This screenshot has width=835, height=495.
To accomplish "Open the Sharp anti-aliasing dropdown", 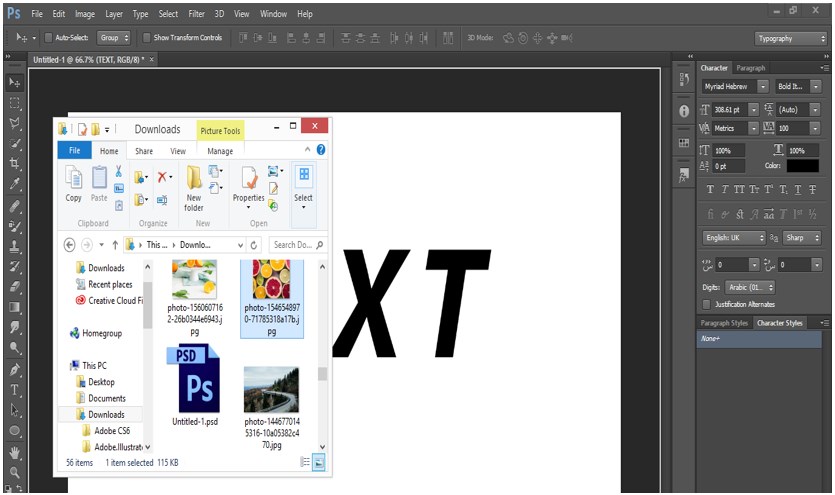I will (x=801, y=238).
